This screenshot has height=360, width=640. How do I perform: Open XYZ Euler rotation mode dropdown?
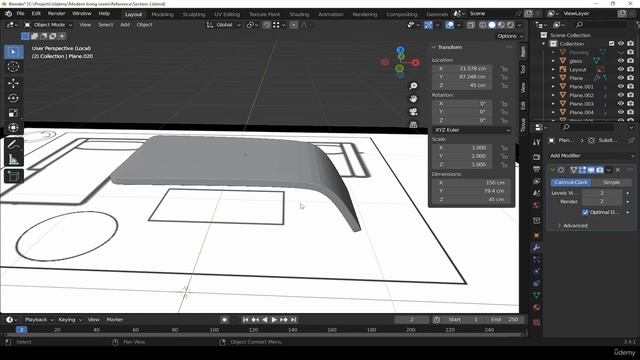pyautogui.click(x=471, y=130)
